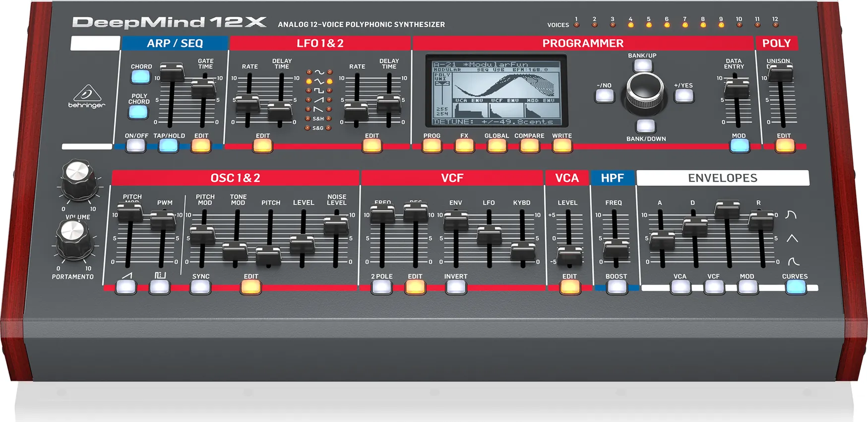Click the HPF FREQ fader
The image size is (868, 422).
click(x=616, y=248)
